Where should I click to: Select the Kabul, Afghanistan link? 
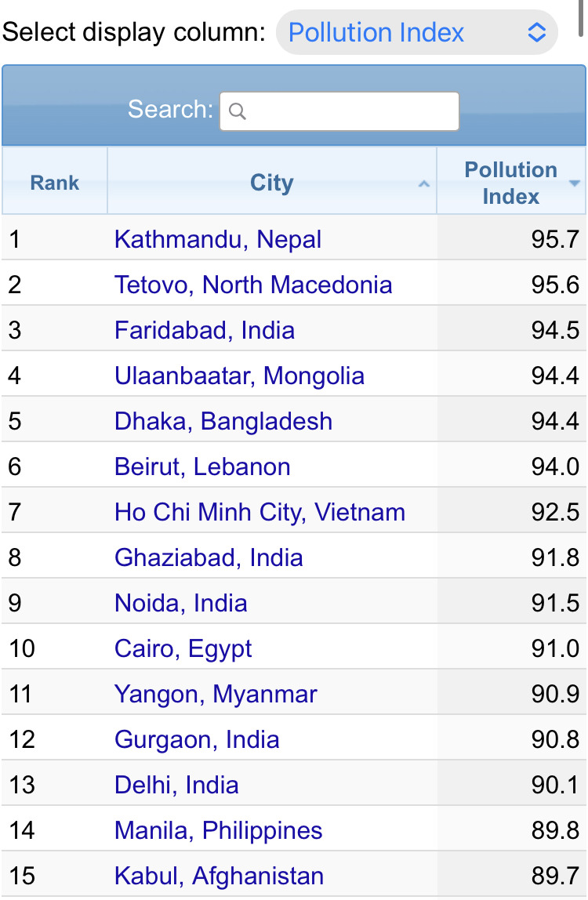point(219,876)
